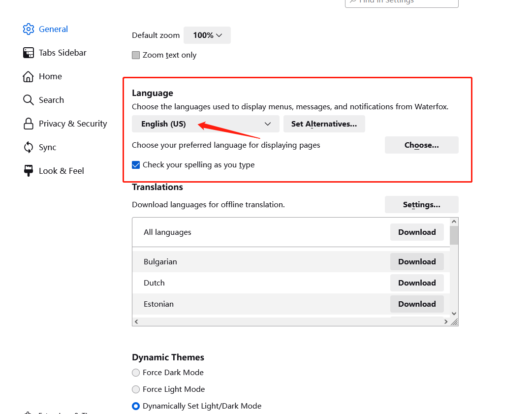The height and width of the screenshot is (414, 532).
Task: Open the Tabs Sidebar icon
Action: tap(29, 53)
